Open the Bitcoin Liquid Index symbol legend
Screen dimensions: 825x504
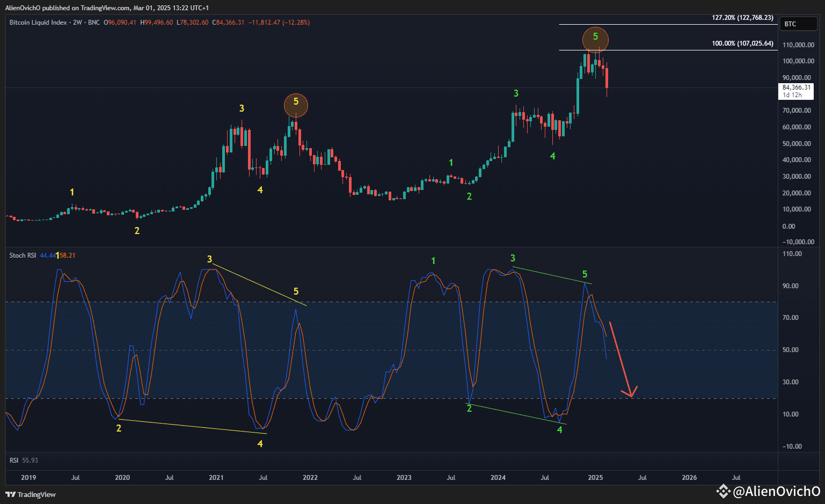click(54, 23)
